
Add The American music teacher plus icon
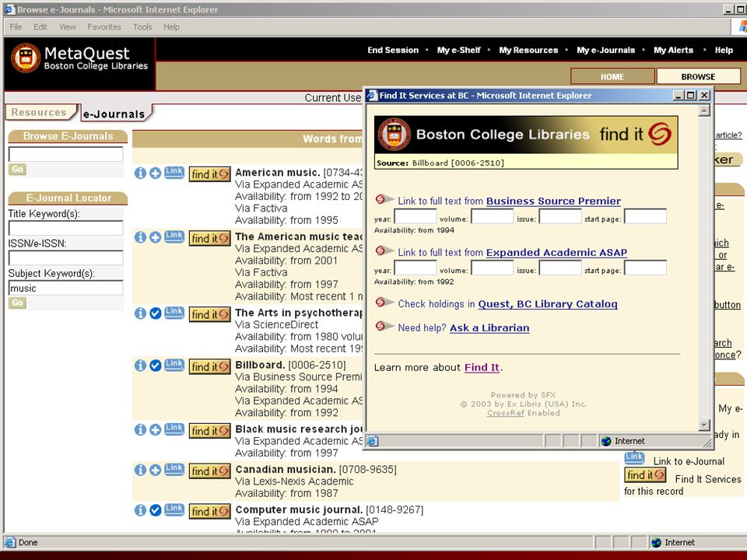(156, 237)
